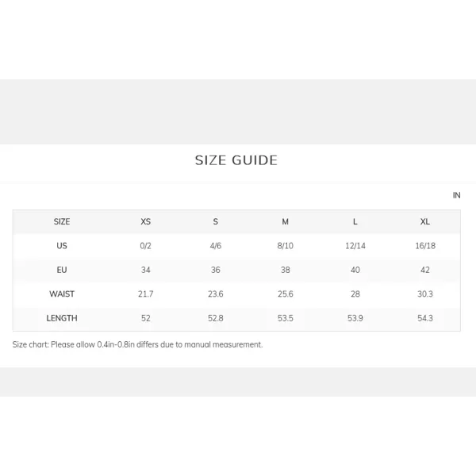
Task: Select the length value 53.5 cell
Action: point(285,318)
